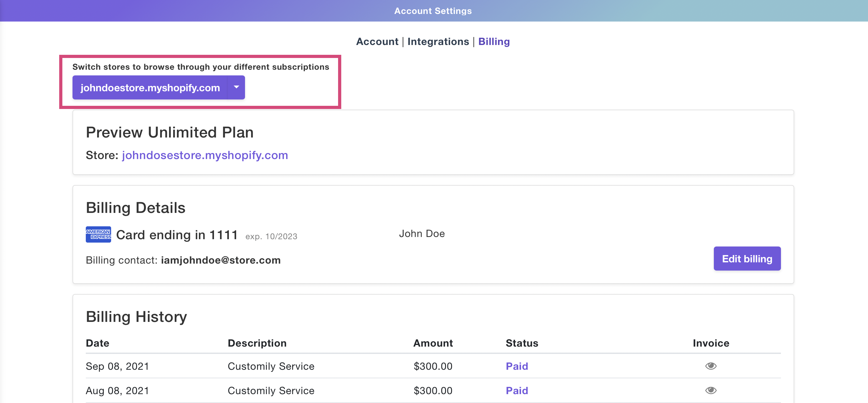Click the Aug 08, 2021 date cell
The height and width of the screenshot is (403, 868).
pos(117,390)
